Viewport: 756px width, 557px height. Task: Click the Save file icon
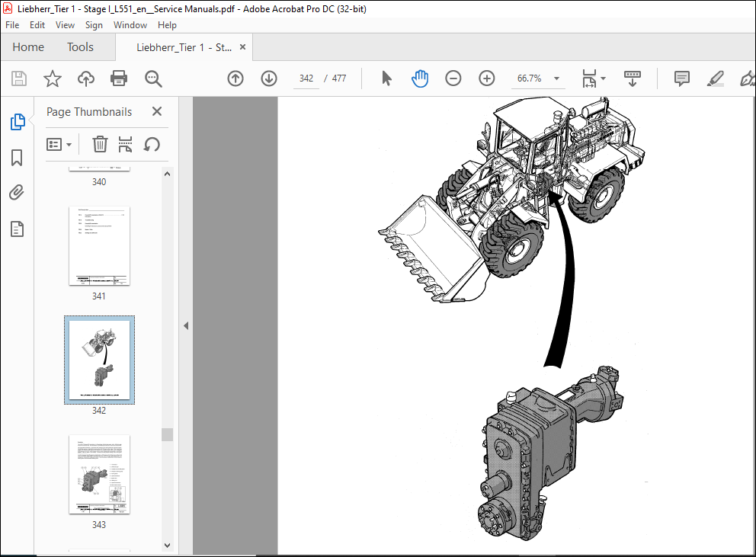[x=19, y=78]
